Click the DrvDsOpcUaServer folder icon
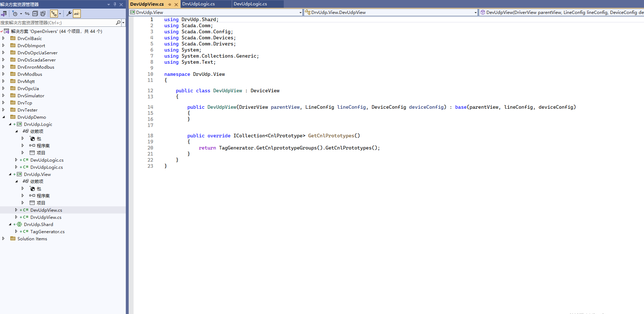Image resolution: width=644 pixels, height=314 pixels. coord(13,53)
